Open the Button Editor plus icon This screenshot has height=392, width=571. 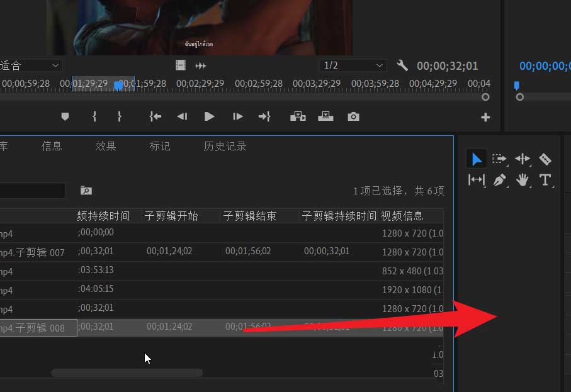485,117
